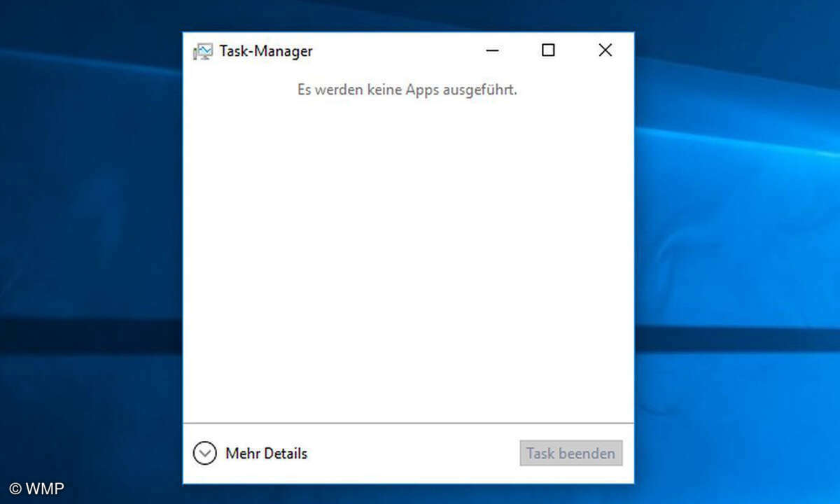840x504 pixels.
Task: Click the Mehr Details label
Action: (x=266, y=454)
